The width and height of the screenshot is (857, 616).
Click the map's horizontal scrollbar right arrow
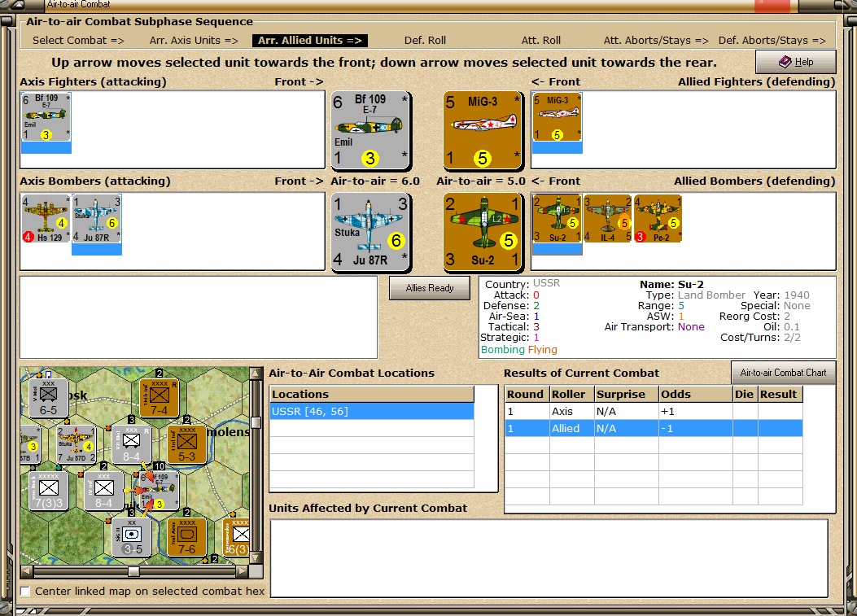243,571
